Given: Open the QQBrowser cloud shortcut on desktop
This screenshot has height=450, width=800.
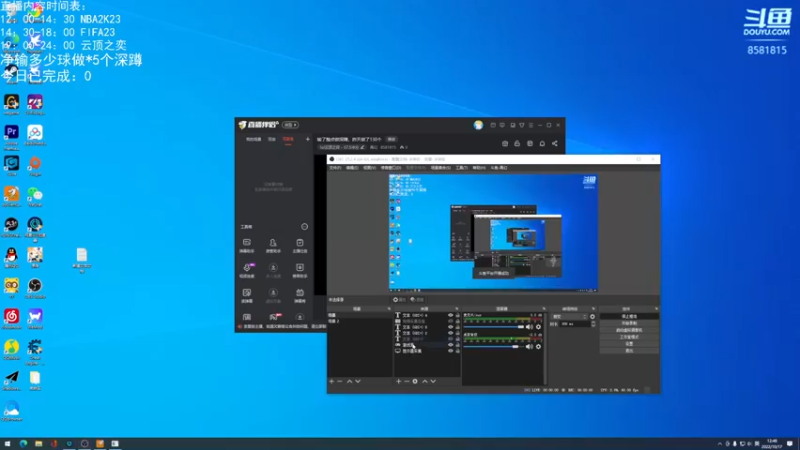Looking at the screenshot, I should point(11,409).
